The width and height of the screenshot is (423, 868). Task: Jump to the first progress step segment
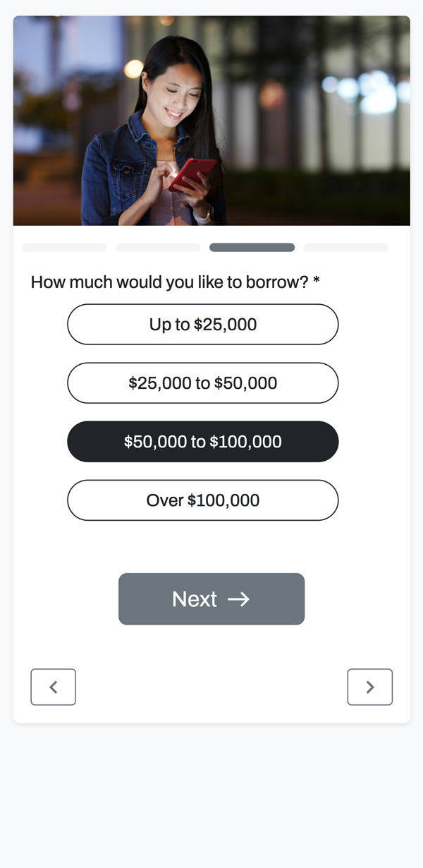(x=65, y=248)
